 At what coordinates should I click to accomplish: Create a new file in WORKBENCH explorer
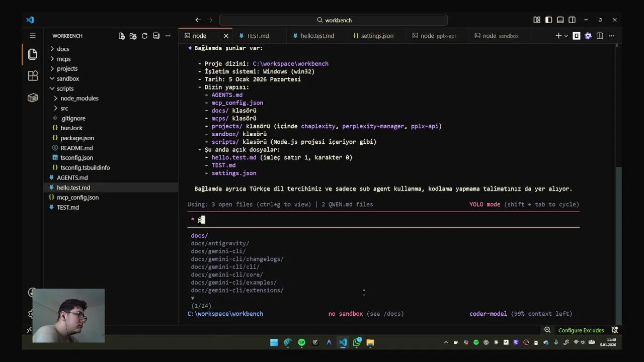point(121,36)
